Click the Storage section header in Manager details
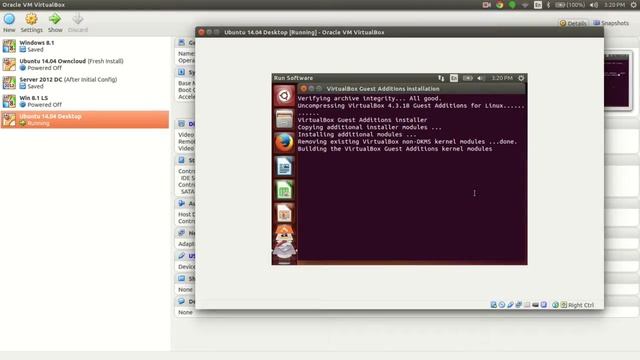640x360 pixels. (186, 160)
